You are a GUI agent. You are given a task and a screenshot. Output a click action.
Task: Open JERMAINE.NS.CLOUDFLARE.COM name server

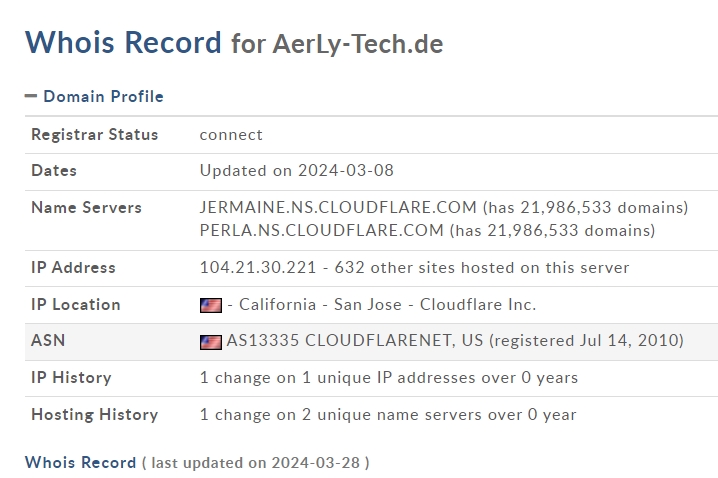338,207
